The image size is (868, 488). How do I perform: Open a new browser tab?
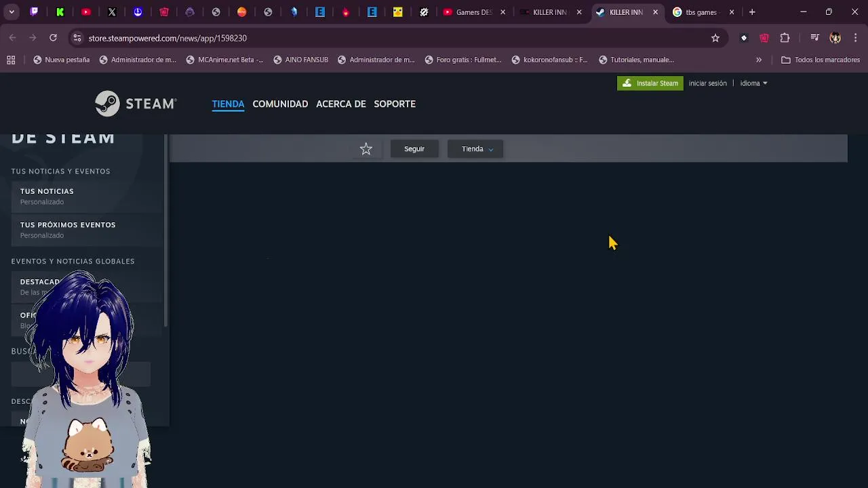(x=752, y=12)
